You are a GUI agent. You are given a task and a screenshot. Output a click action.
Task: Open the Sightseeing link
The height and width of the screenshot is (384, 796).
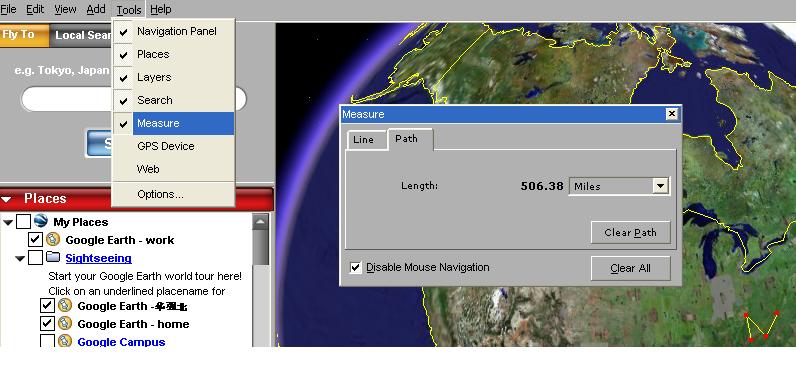click(x=98, y=258)
